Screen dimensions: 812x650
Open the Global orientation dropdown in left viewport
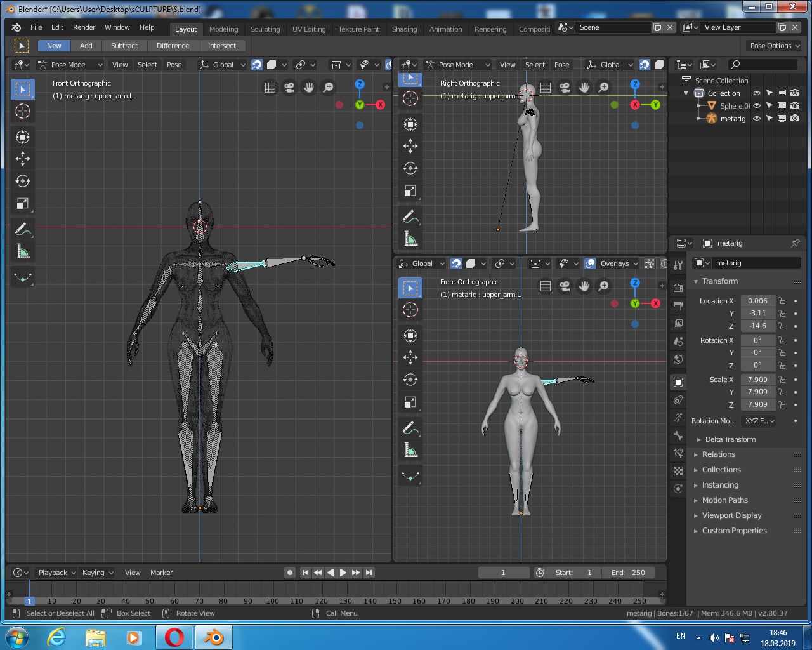coord(222,65)
